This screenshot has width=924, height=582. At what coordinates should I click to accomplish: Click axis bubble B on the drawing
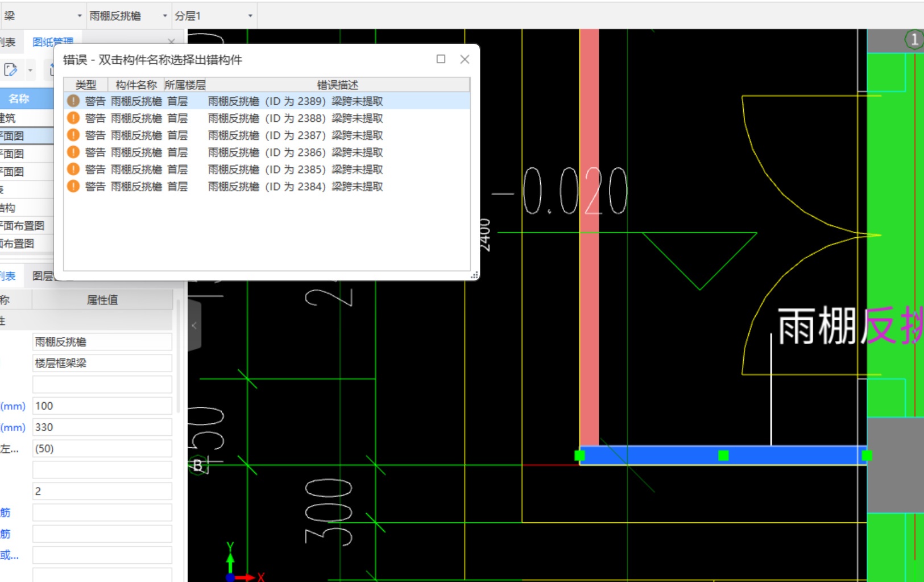[x=197, y=465]
